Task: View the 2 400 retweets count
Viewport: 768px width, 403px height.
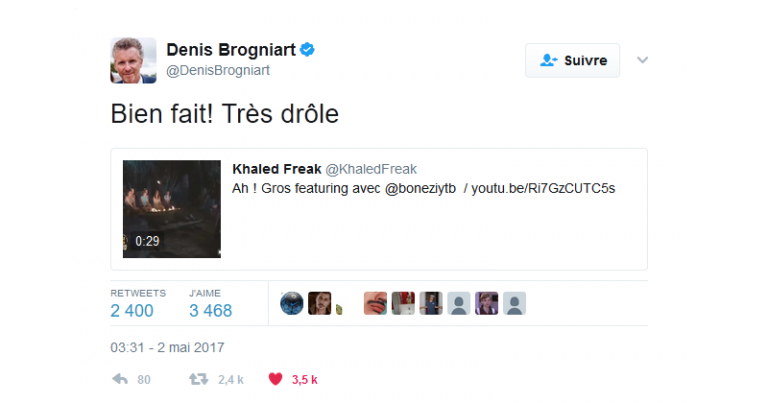Action: coord(132,310)
